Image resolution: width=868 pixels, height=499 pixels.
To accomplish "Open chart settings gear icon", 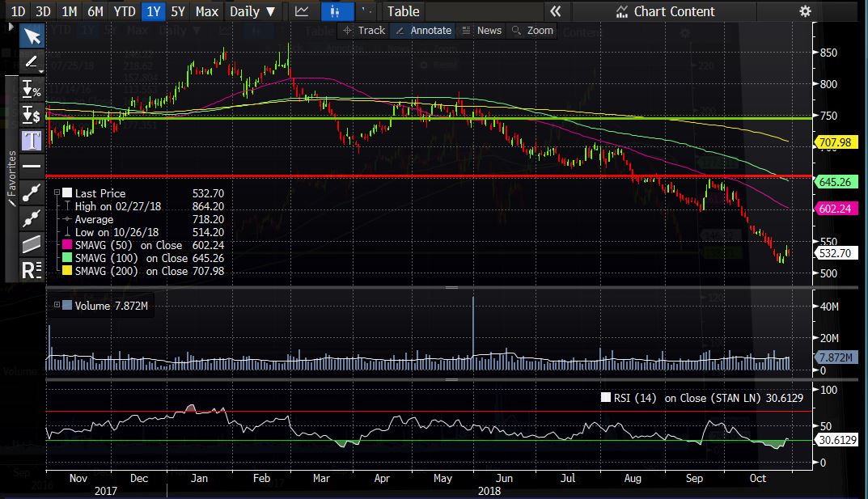I will click(x=804, y=11).
